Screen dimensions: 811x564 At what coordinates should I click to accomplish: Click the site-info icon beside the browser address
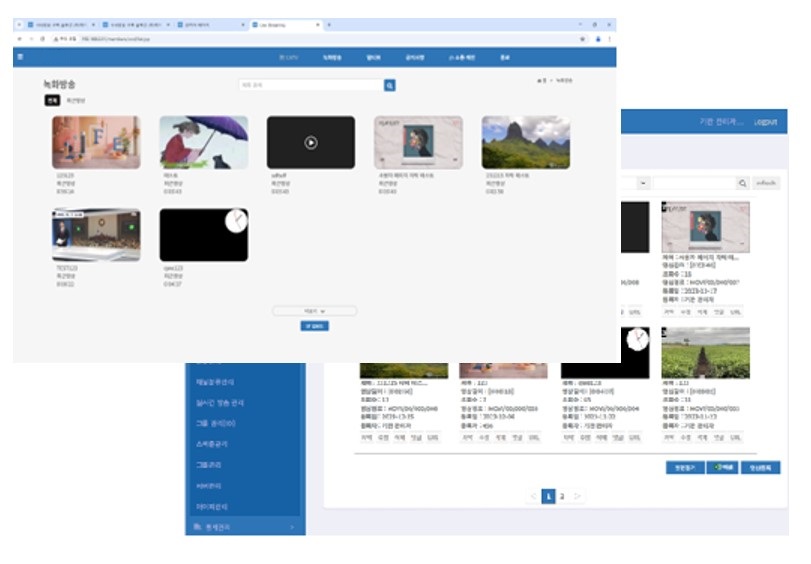pos(55,39)
